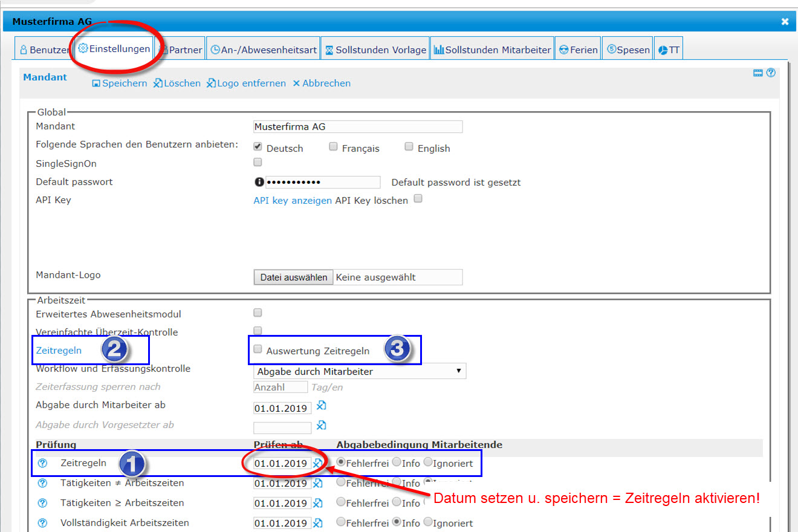Enable the English language checkbox
This screenshot has width=798, height=532.
[409, 147]
